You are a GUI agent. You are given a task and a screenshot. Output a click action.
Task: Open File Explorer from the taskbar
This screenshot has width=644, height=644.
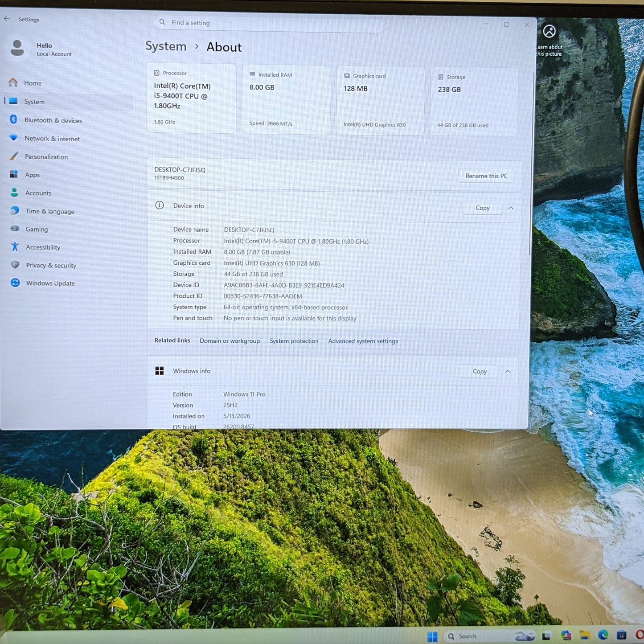pos(585,635)
